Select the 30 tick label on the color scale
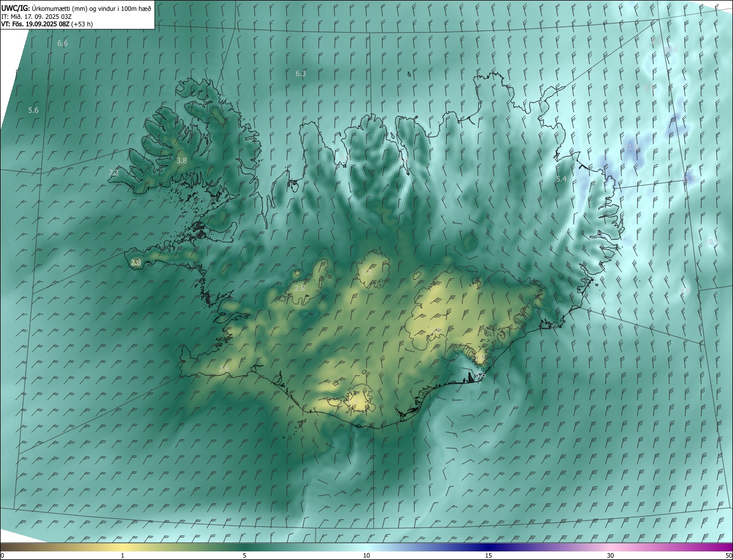733x560 pixels. click(610, 555)
